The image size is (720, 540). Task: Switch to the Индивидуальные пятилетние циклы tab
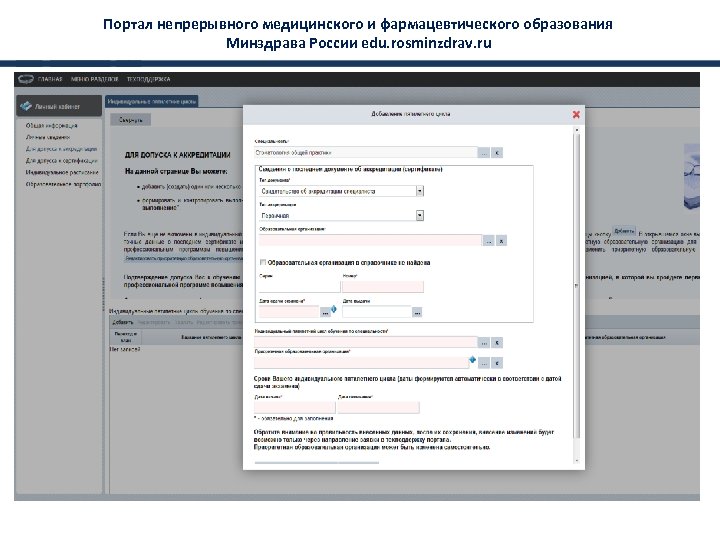click(152, 101)
